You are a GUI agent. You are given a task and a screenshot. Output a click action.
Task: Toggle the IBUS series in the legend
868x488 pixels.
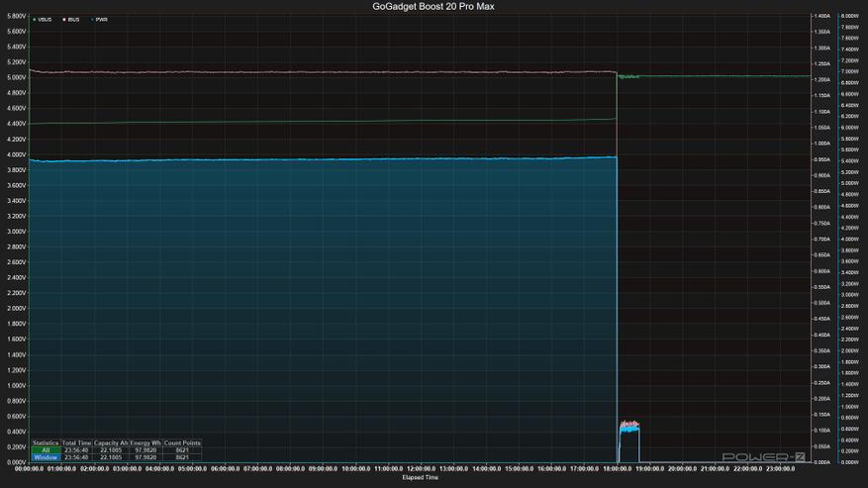click(x=71, y=20)
